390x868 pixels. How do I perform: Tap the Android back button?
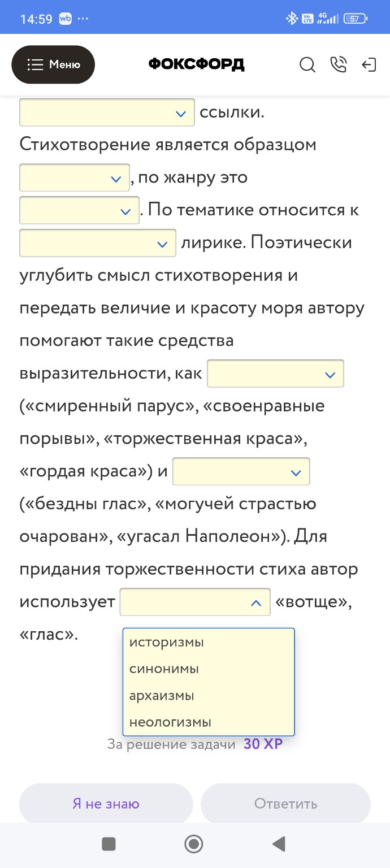click(278, 844)
